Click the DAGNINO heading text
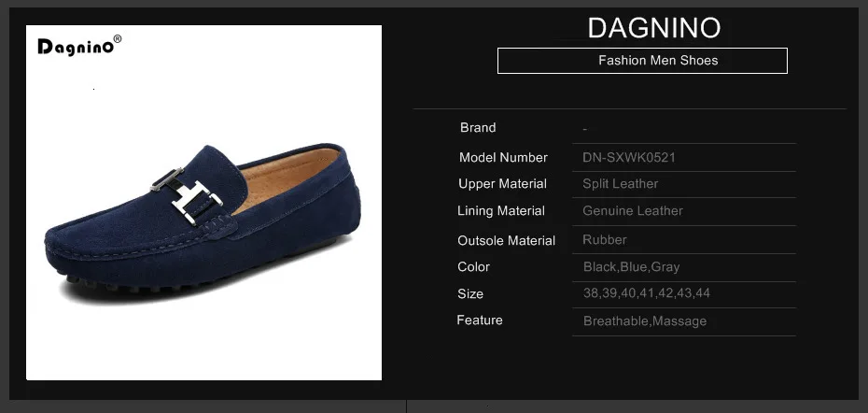 [653, 28]
